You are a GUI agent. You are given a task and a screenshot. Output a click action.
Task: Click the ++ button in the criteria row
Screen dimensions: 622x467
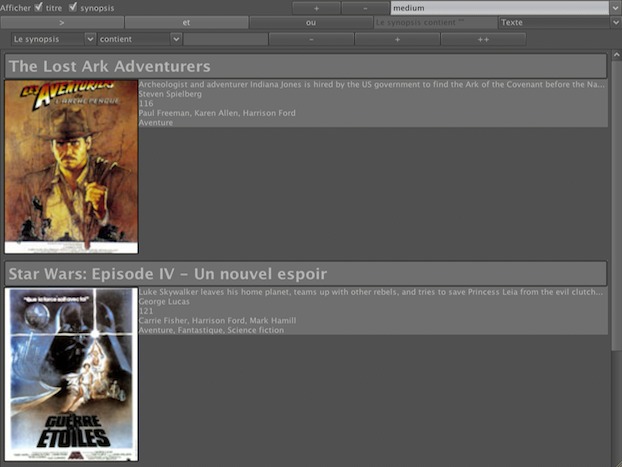pyautogui.click(x=484, y=39)
